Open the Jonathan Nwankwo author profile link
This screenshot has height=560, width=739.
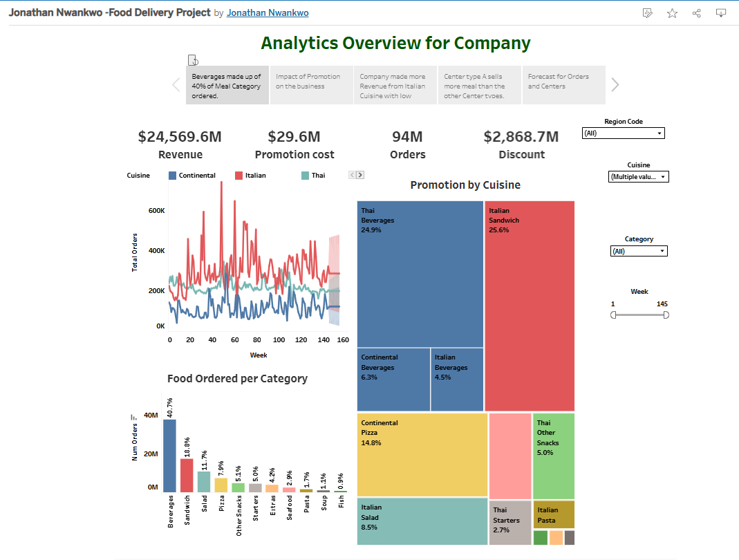click(268, 12)
